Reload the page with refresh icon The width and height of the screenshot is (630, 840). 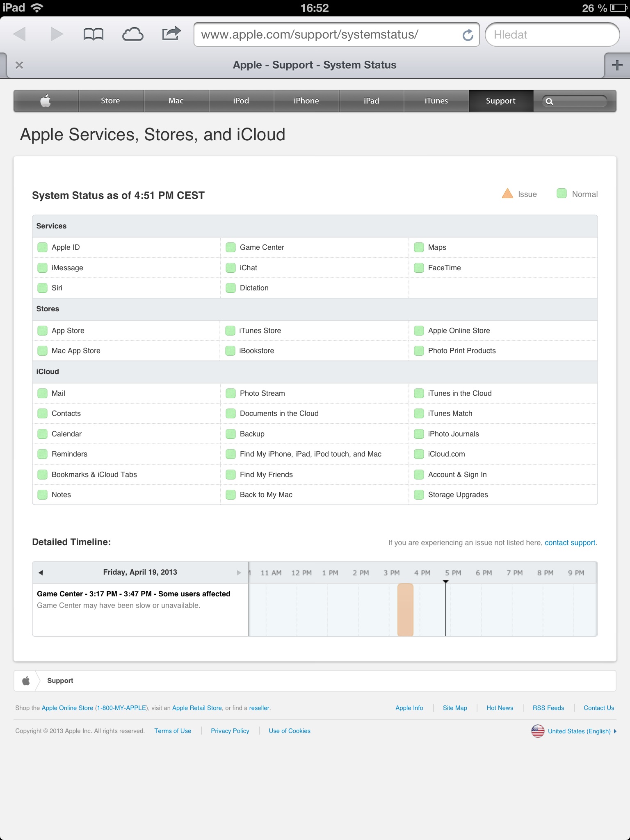pyautogui.click(x=468, y=35)
